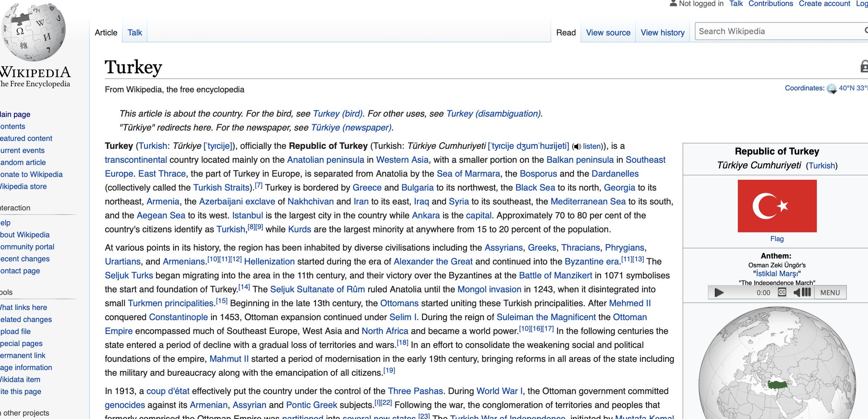Follow the Hellenization link
The image size is (868, 419).
click(270, 262)
